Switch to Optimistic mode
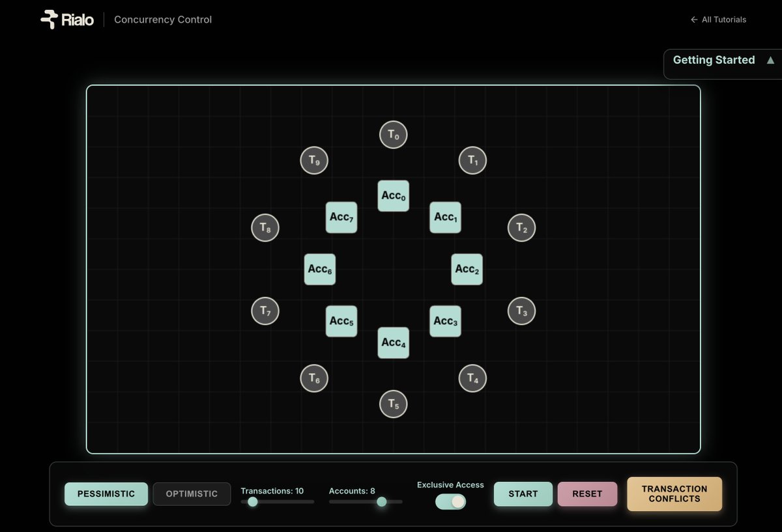This screenshot has height=532, width=782. (x=192, y=494)
